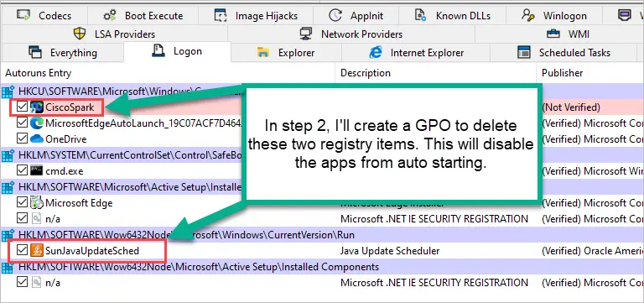Select the Wow6432Node Active Setup Installed Components row

pos(322,267)
